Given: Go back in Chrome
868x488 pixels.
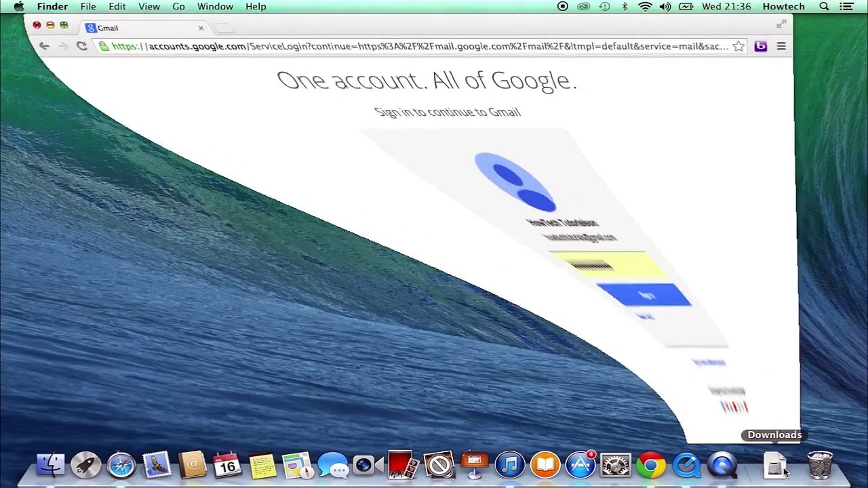Looking at the screenshot, I should 44,46.
